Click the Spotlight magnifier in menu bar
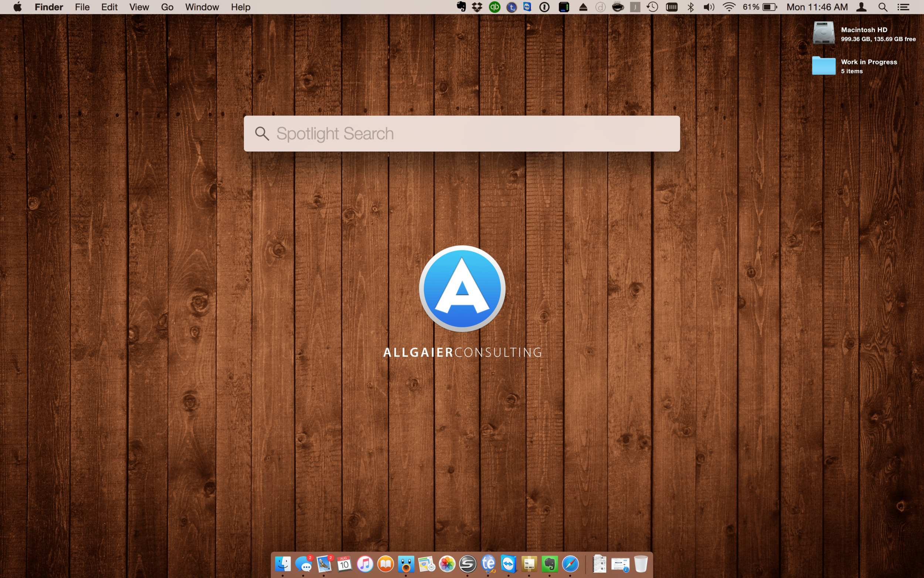 [x=883, y=7]
